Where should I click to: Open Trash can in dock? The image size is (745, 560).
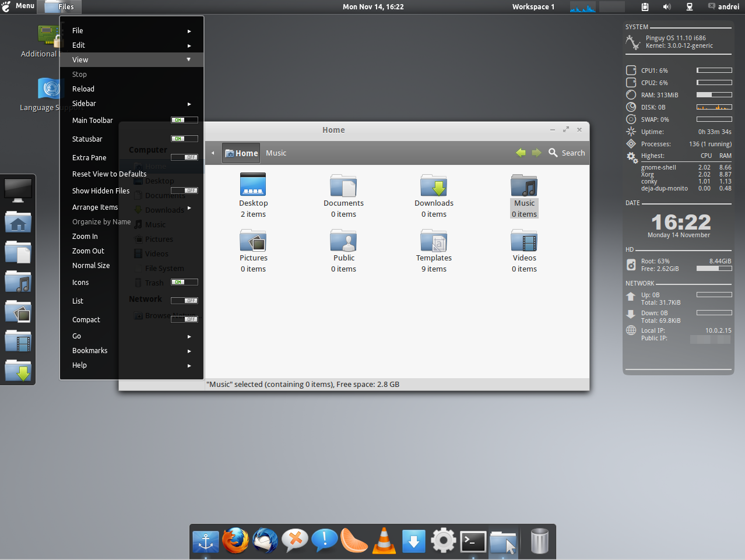tap(540, 541)
